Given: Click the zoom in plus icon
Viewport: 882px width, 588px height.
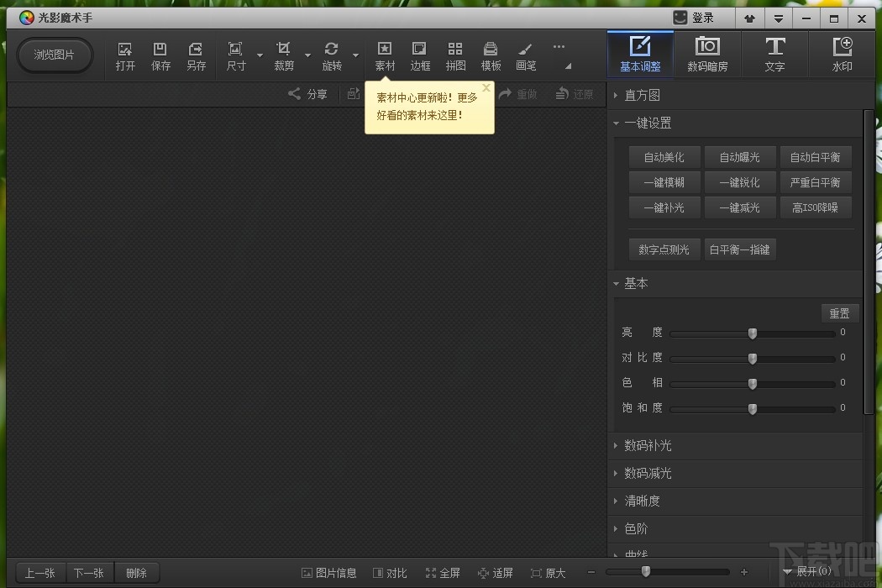Looking at the screenshot, I should [x=744, y=572].
